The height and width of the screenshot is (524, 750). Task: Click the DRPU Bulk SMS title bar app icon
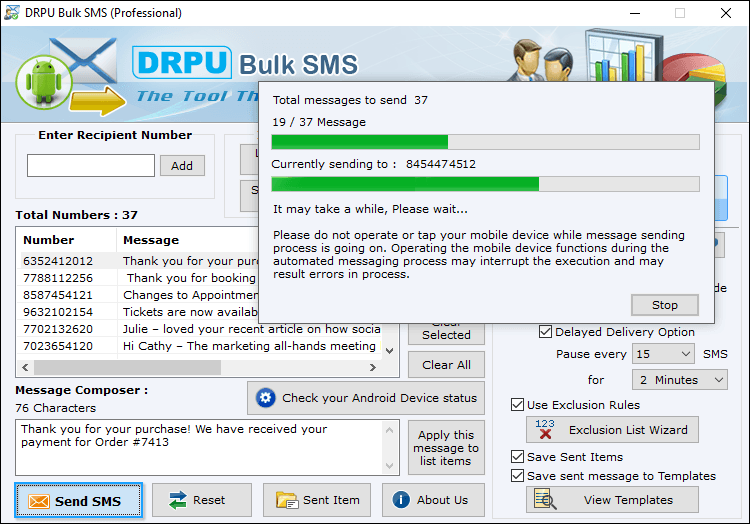point(11,12)
